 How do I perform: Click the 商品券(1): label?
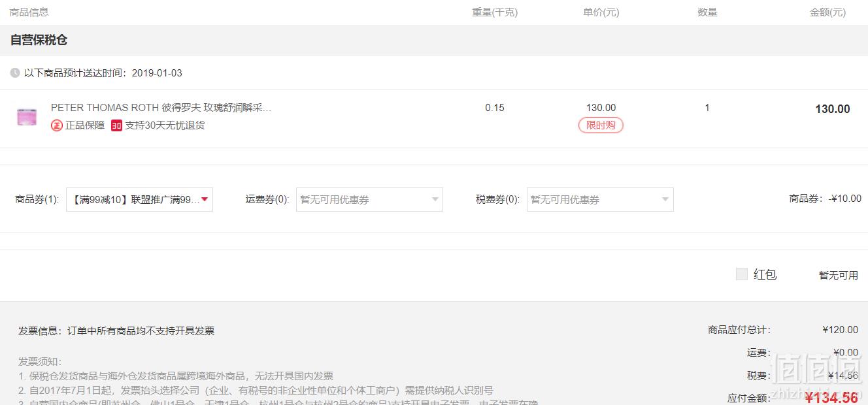[x=37, y=199]
